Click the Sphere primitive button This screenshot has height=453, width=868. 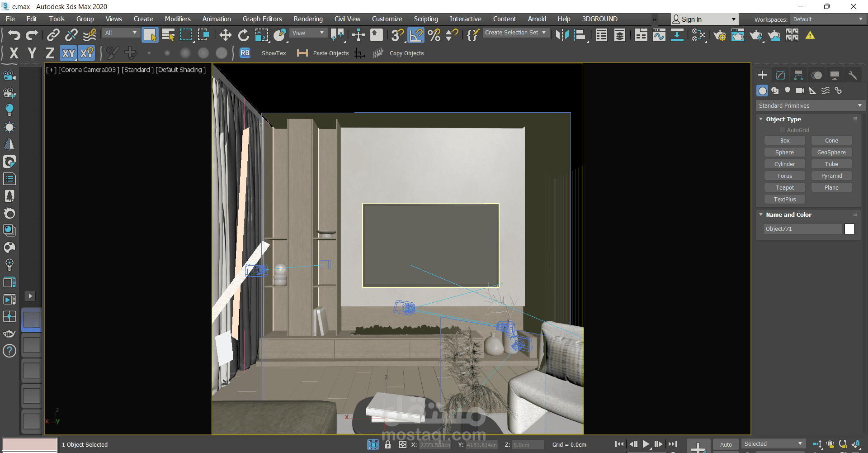pyautogui.click(x=785, y=152)
